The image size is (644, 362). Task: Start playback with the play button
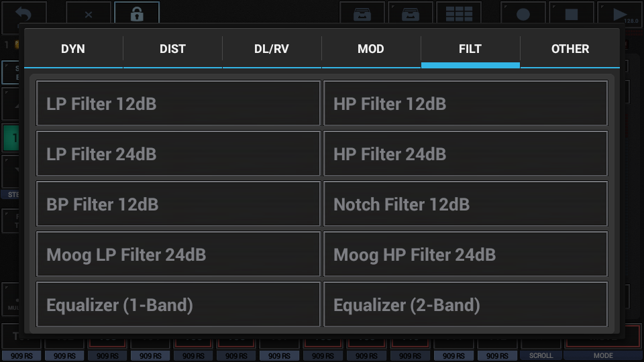pyautogui.click(x=620, y=15)
